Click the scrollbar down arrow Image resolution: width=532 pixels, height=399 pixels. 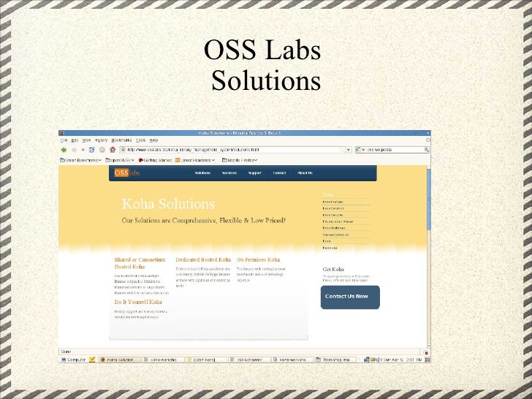[429, 346]
